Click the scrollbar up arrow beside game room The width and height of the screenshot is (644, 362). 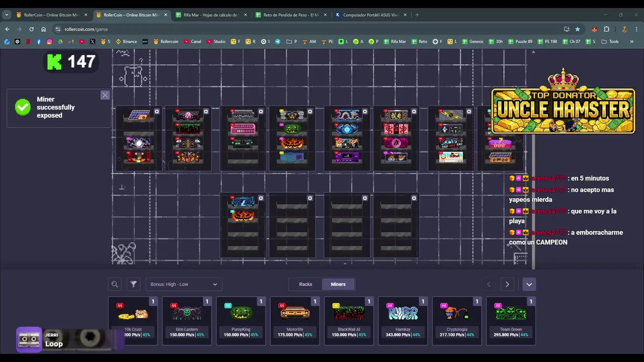coord(533,52)
